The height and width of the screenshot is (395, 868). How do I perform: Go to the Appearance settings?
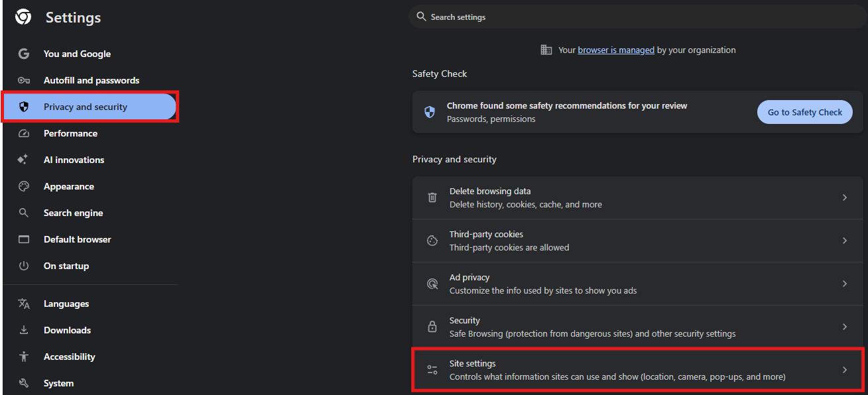point(68,186)
